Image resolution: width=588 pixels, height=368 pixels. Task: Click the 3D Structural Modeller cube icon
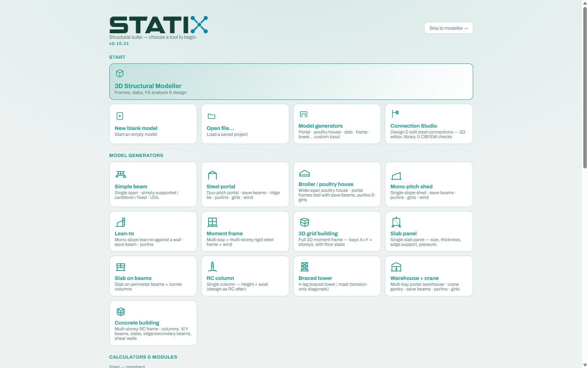pos(120,74)
